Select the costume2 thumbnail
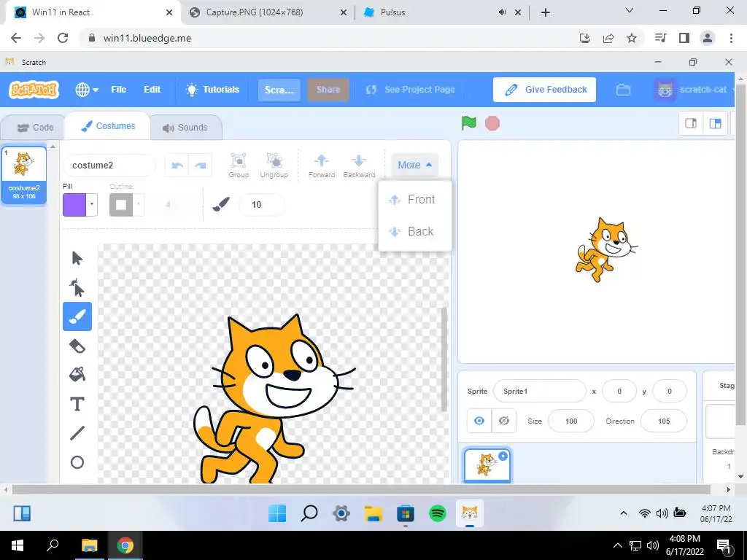747x560 pixels. click(x=24, y=175)
